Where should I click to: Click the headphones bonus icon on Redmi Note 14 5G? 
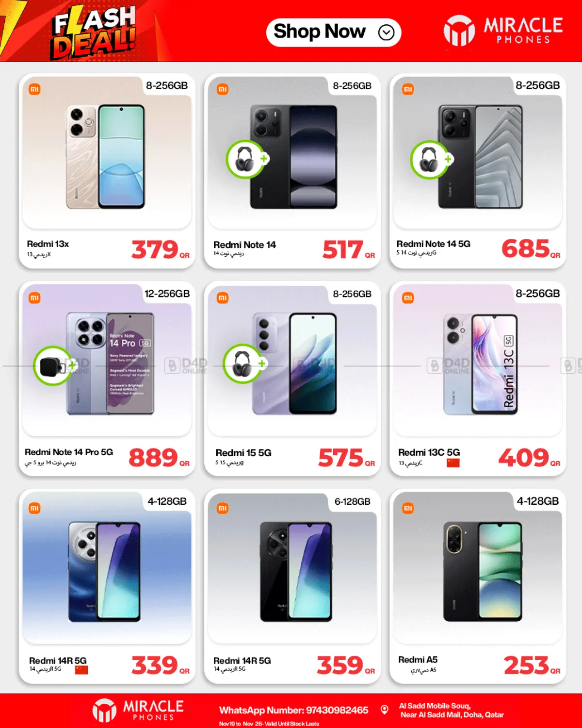(431, 159)
